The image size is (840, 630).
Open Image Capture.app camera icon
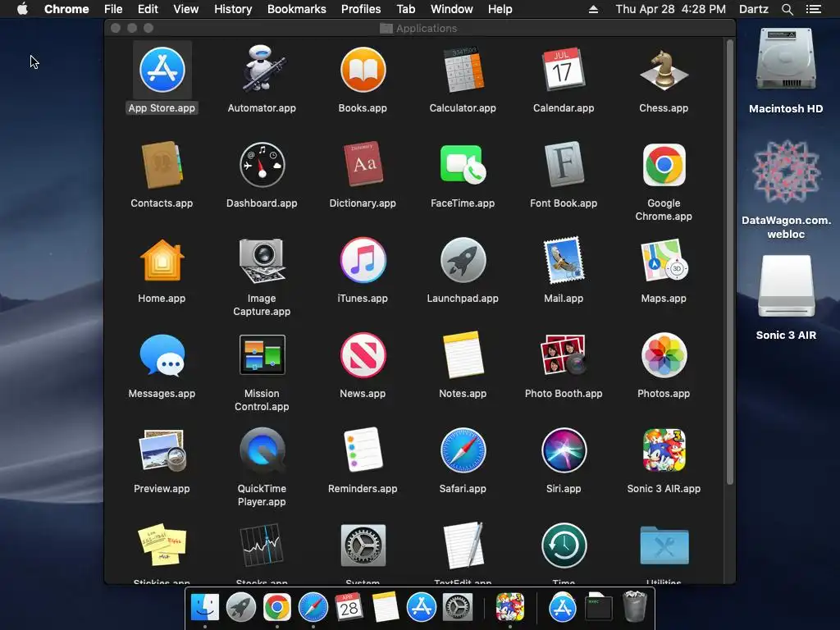[x=262, y=260]
